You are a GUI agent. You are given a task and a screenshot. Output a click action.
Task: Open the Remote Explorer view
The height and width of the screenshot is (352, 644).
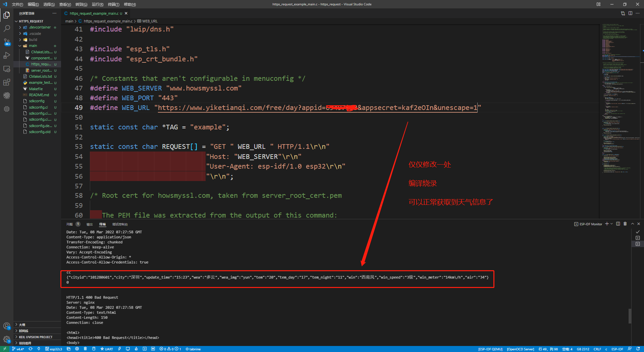[x=6, y=69]
